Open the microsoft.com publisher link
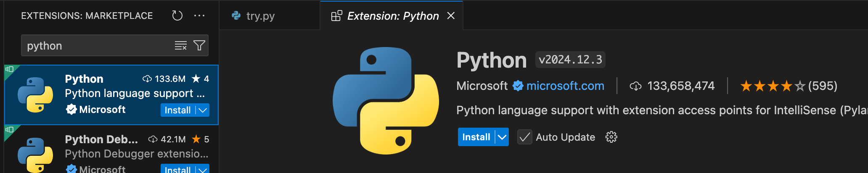868x173 pixels. tap(565, 86)
